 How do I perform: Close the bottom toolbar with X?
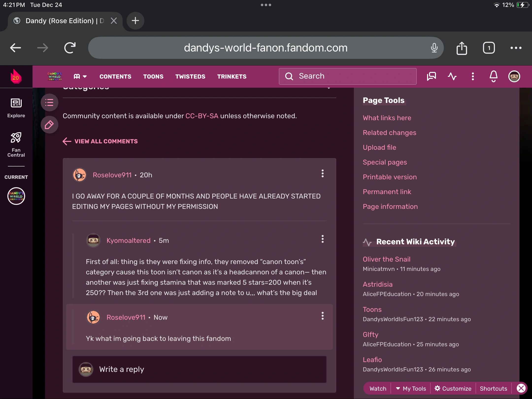[521, 388]
